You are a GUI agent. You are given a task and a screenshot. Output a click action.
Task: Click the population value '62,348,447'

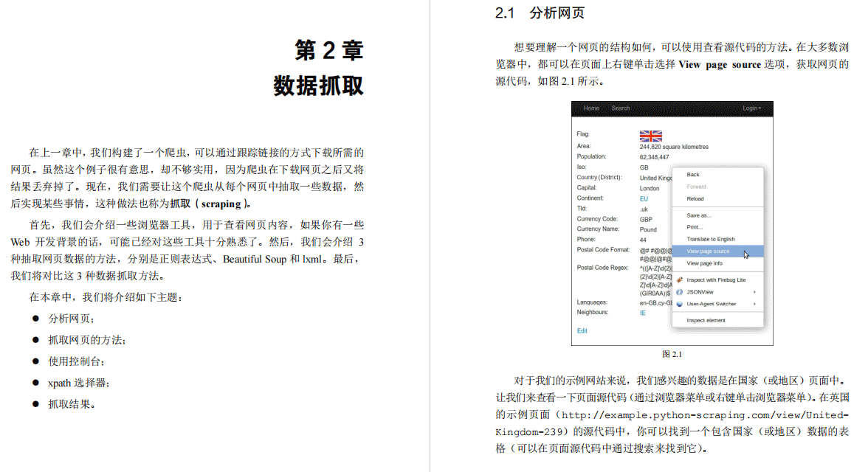coord(654,157)
